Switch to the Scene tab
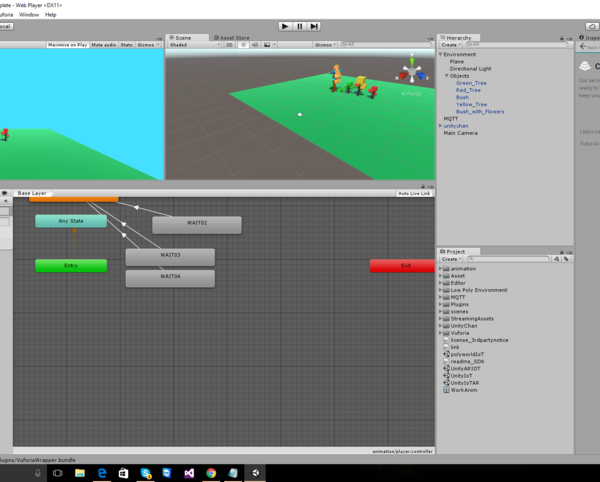Screen dimensions: 600x482 (187, 37)
